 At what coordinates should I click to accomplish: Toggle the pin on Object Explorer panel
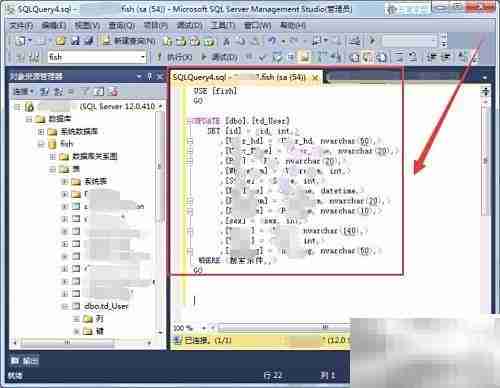[x=149, y=77]
